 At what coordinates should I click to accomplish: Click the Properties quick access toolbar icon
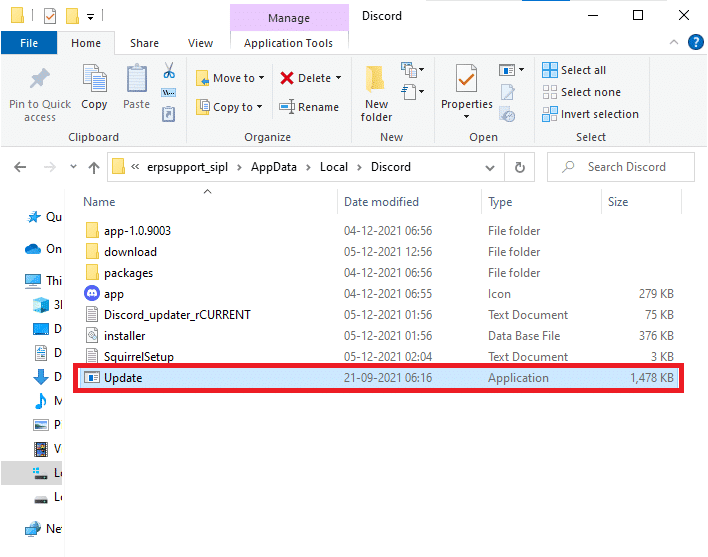(x=50, y=16)
